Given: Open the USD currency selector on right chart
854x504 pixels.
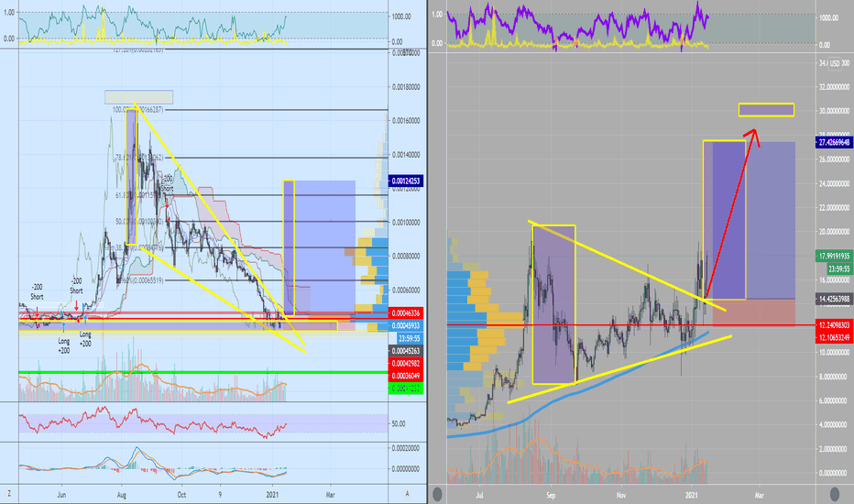Looking at the screenshot, I should [835, 63].
